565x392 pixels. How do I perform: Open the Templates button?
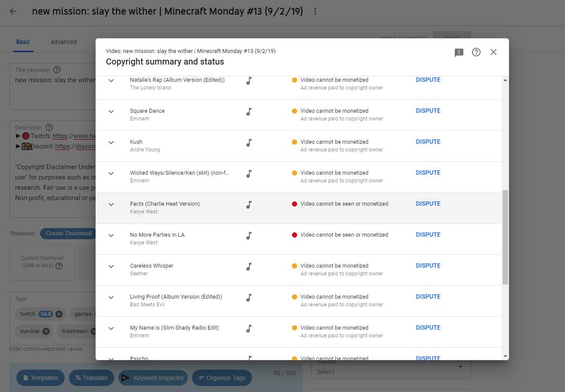40,378
